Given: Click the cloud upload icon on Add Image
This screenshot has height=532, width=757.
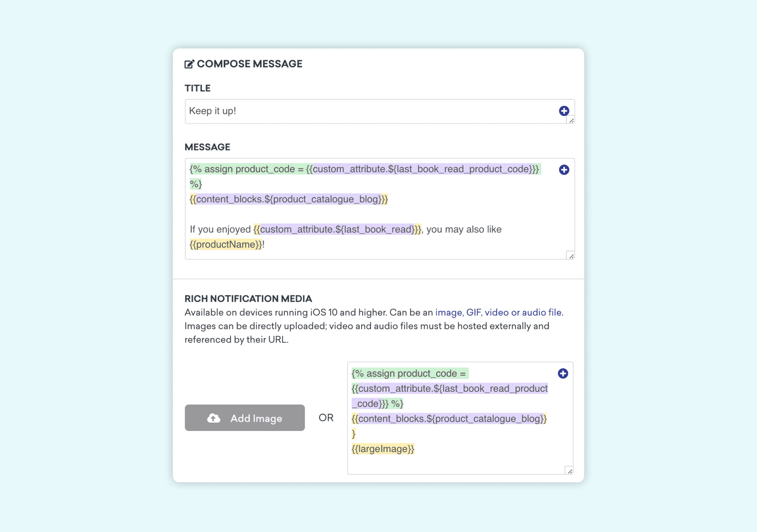Looking at the screenshot, I should [x=214, y=418].
